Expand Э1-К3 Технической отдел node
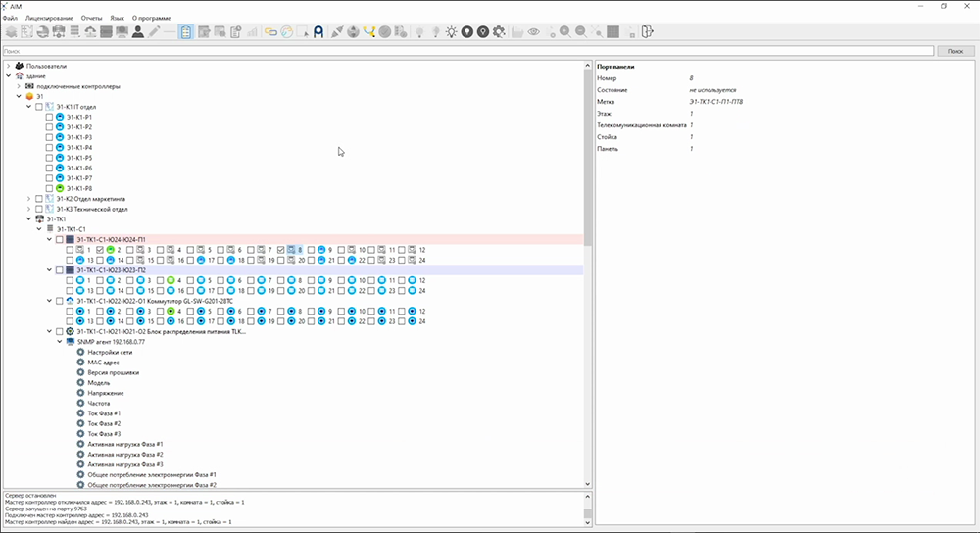The height and width of the screenshot is (533, 980). click(29, 209)
